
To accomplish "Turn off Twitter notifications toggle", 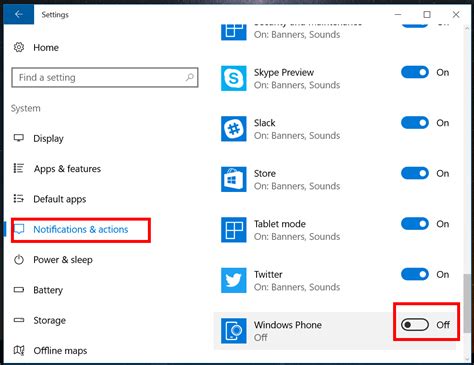I will 415,274.
